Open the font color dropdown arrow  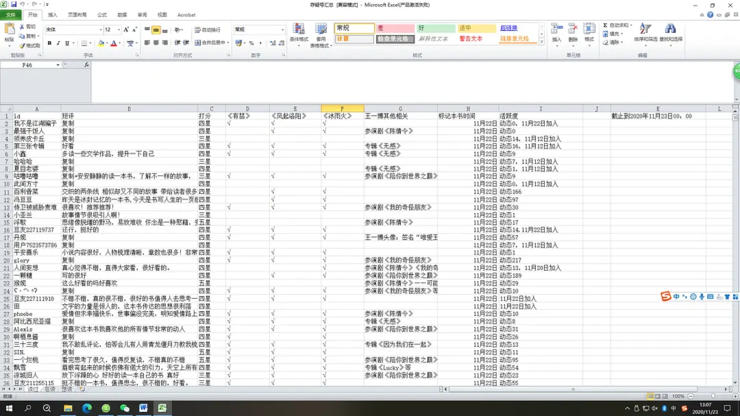click(x=120, y=43)
